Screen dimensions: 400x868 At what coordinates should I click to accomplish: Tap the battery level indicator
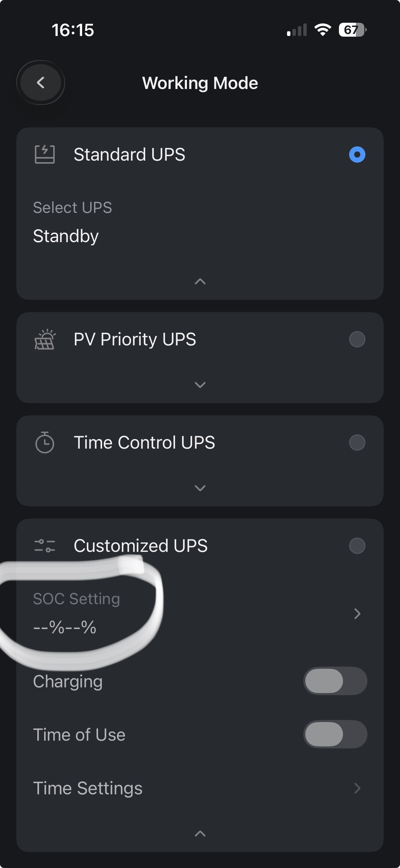coord(352,30)
